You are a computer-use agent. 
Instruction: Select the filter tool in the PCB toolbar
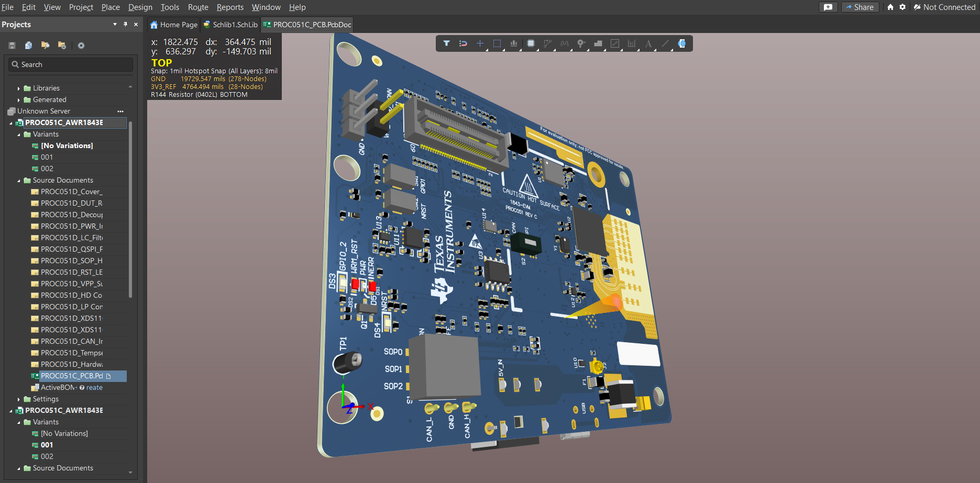[x=446, y=43]
